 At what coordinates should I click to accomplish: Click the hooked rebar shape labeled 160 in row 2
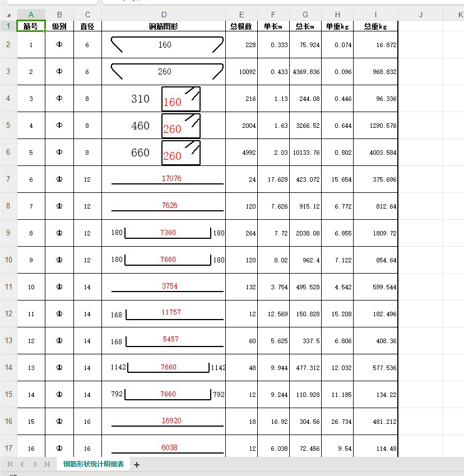167,45
